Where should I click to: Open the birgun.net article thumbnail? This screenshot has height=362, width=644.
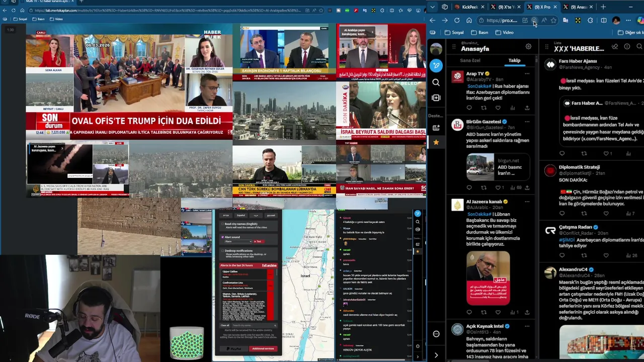480,167
